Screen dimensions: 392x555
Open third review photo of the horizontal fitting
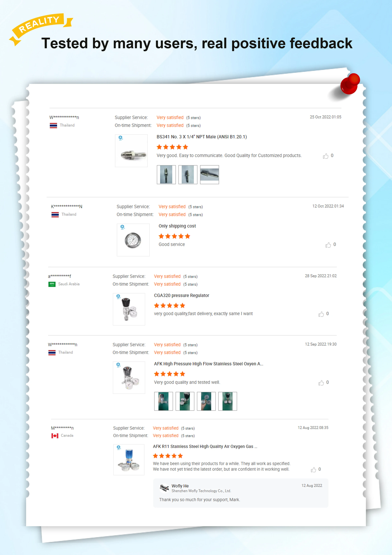point(209,175)
